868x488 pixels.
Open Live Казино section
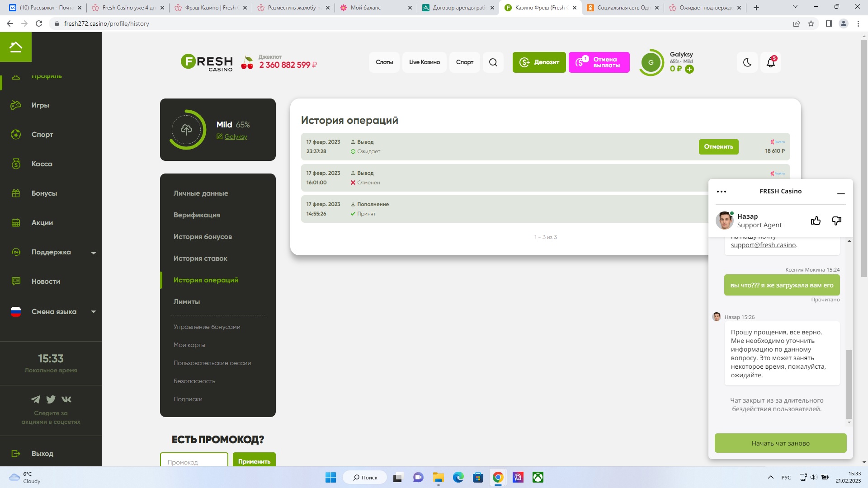[425, 62]
